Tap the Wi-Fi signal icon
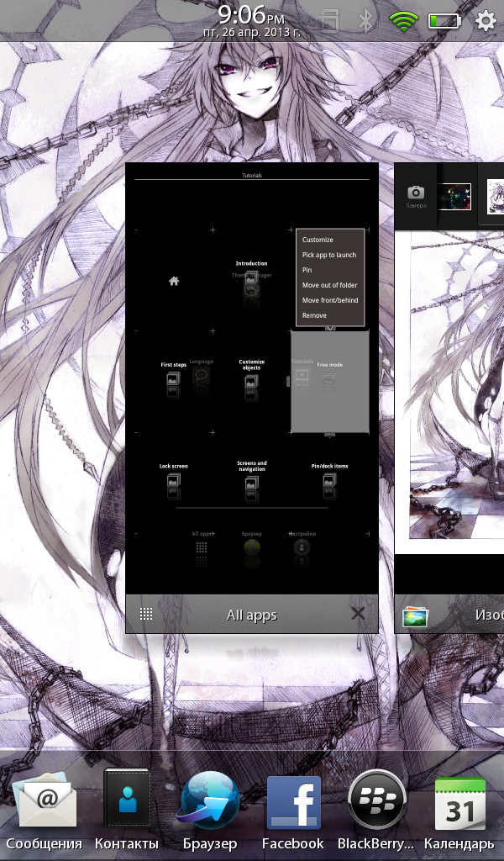The height and width of the screenshot is (861, 504). (x=404, y=21)
